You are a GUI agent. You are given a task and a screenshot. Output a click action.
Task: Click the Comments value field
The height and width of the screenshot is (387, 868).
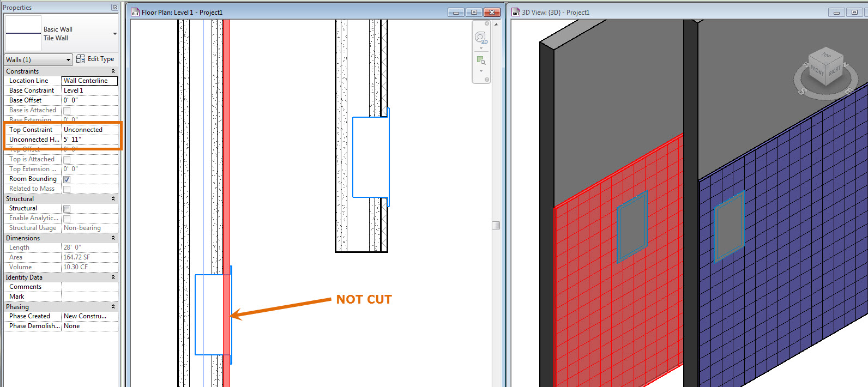pyautogui.click(x=89, y=287)
